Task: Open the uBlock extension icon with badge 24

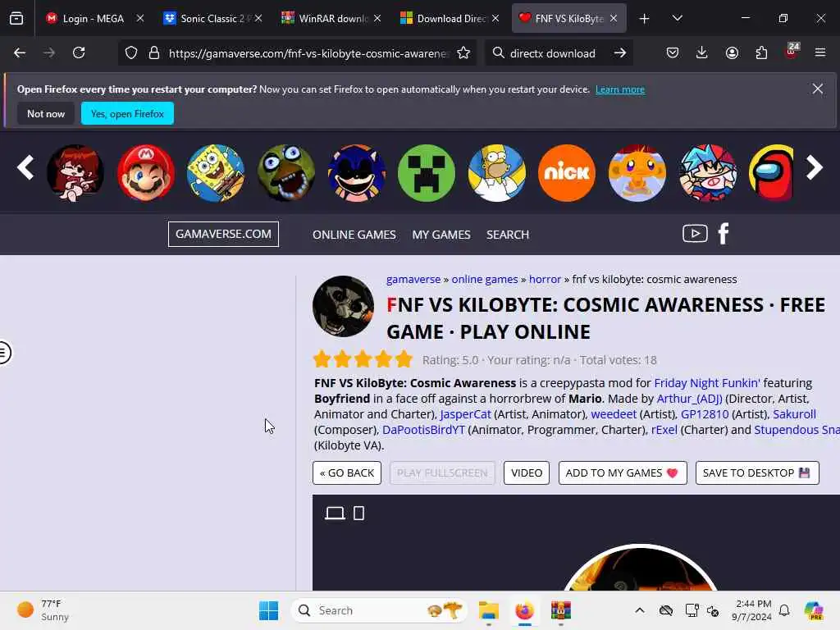Action: [792, 52]
